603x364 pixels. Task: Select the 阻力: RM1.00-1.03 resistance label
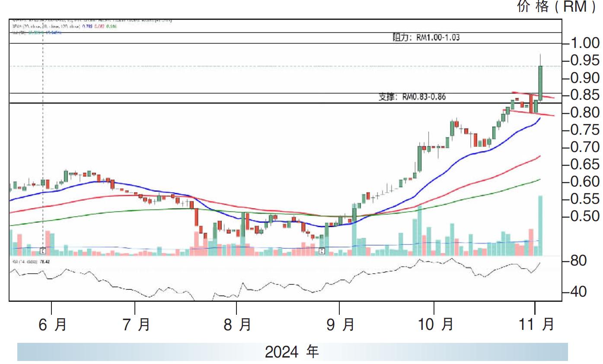click(426, 38)
